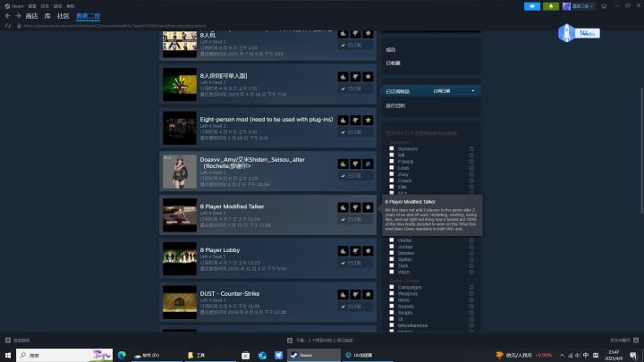Open Steam notifications bell
Screen dimensions: 644x362
click(551, 6)
